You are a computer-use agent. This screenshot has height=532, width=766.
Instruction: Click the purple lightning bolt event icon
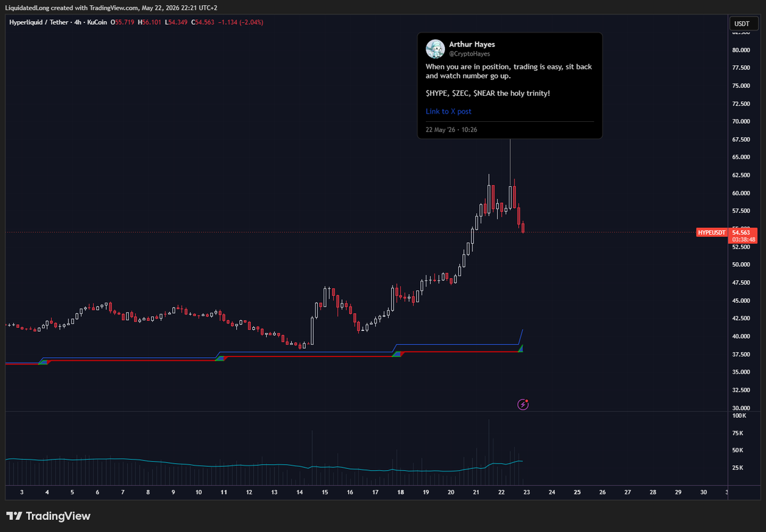(x=523, y=404)
